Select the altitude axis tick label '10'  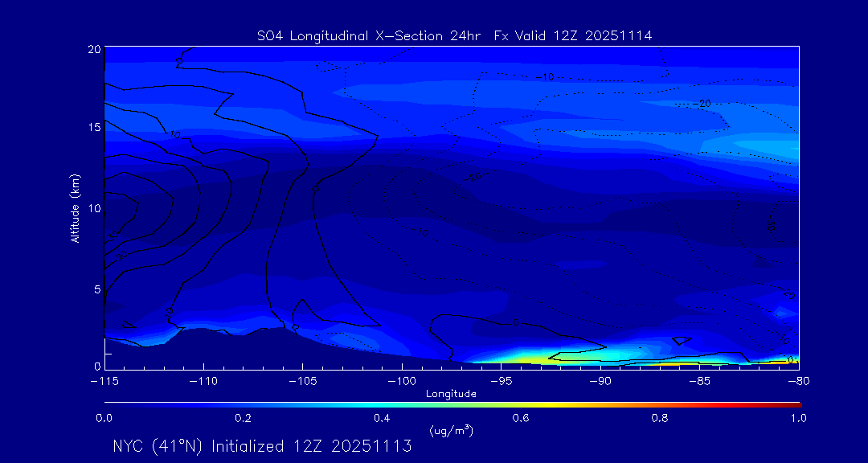pyautogui.click(x=93, y=208)
